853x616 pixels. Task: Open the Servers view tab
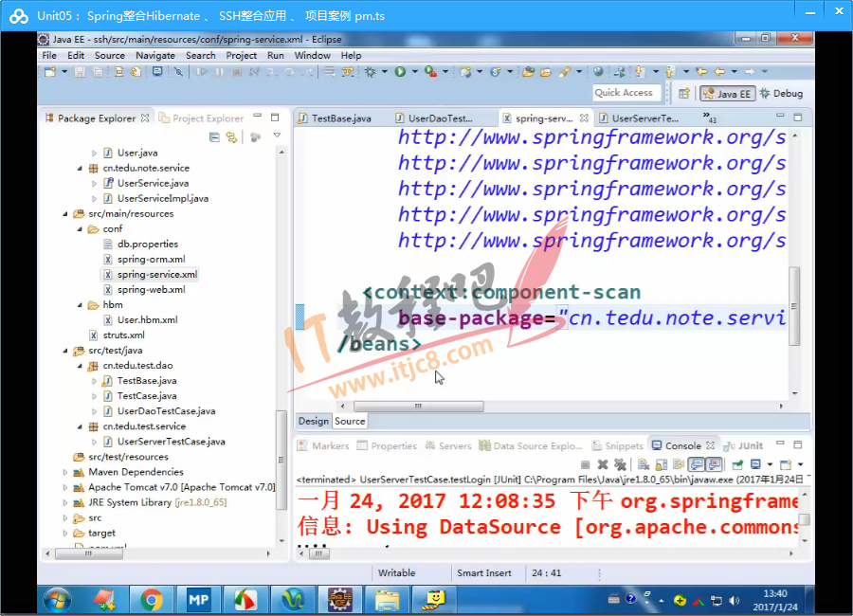point(448,445)
